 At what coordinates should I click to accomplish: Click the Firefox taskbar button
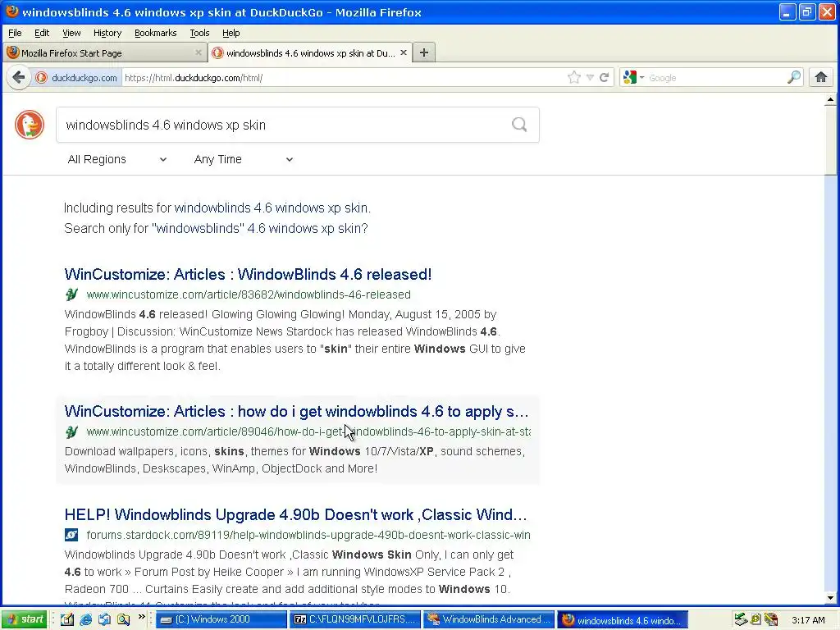(x=623, y=620)
